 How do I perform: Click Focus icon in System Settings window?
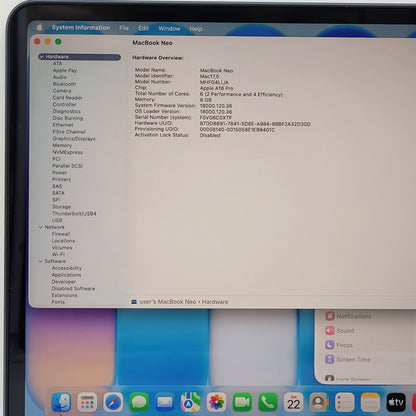pos(330,345)
